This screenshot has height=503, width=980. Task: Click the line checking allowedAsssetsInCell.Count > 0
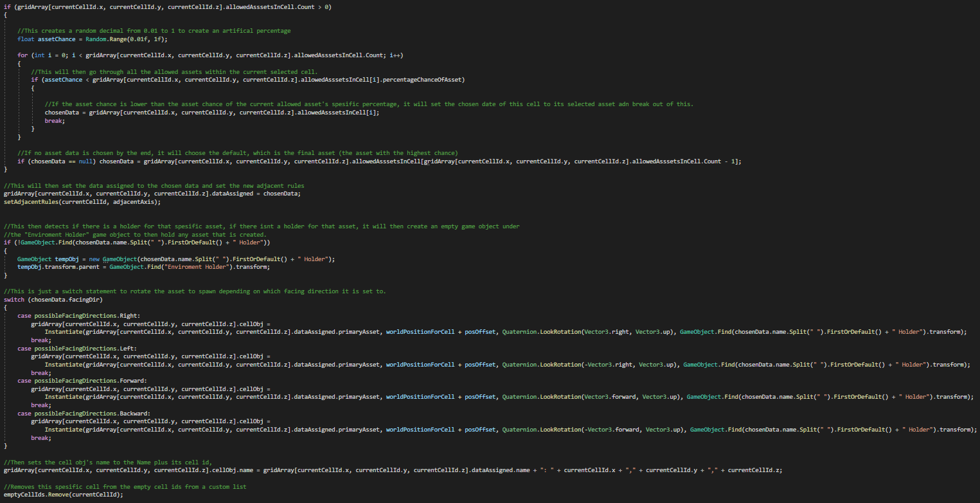tap(168, 6)
